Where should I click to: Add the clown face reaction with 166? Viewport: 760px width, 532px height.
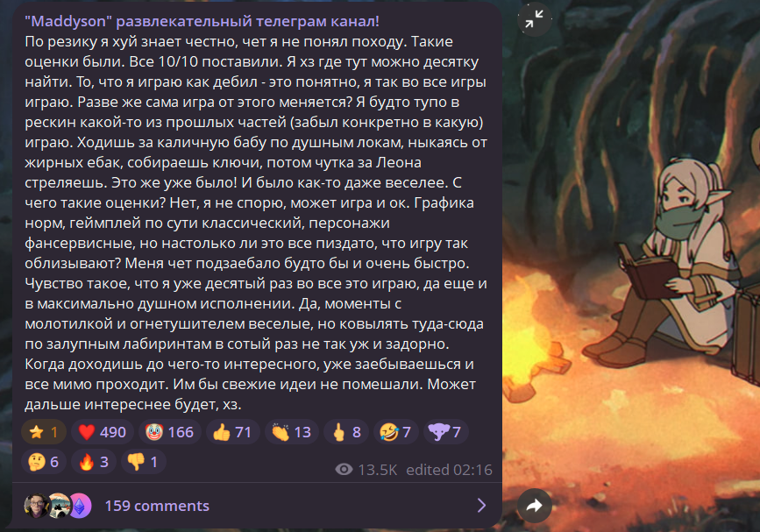170,432
